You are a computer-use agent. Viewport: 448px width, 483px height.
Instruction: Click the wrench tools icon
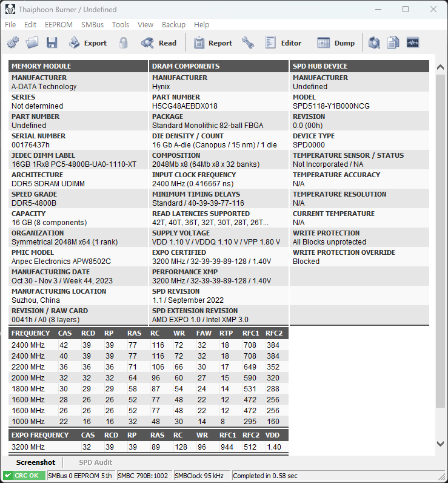coord(248,43)
